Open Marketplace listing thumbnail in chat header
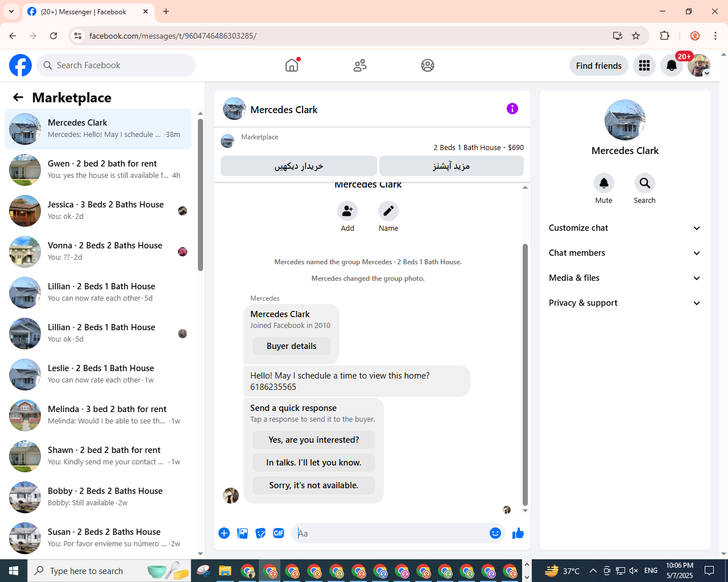Viewport: 728px width, 582px height. [227, 141]
